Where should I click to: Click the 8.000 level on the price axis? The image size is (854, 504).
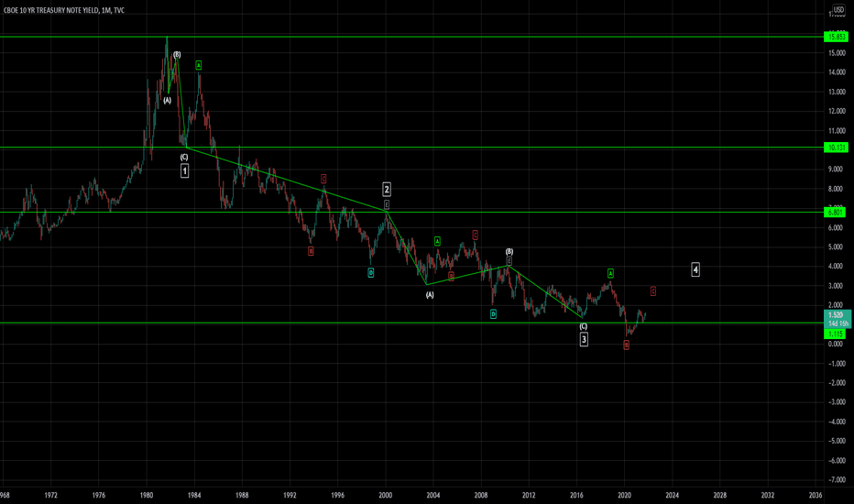click(x=836, y=189)
